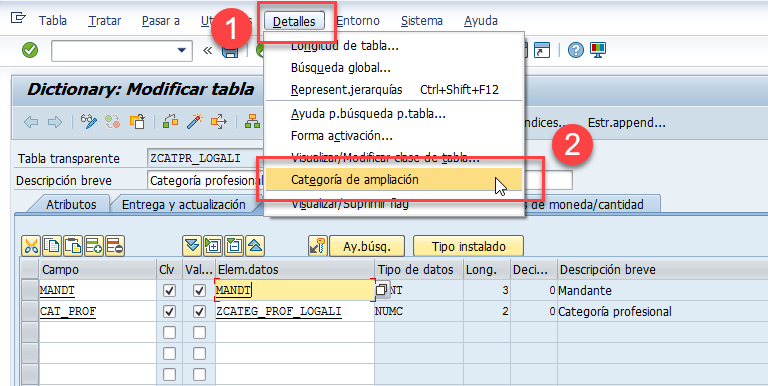
Task: Click the other object icon
Action: [138, 121]
